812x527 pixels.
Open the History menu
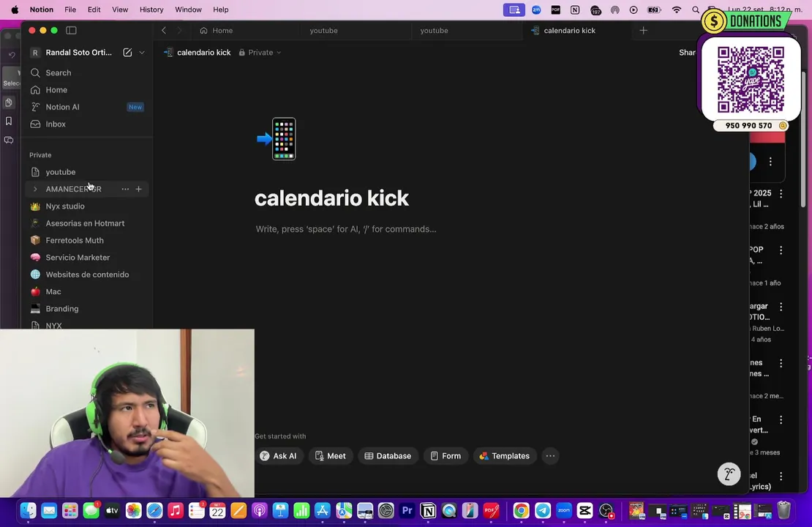[x=151, y=10]
